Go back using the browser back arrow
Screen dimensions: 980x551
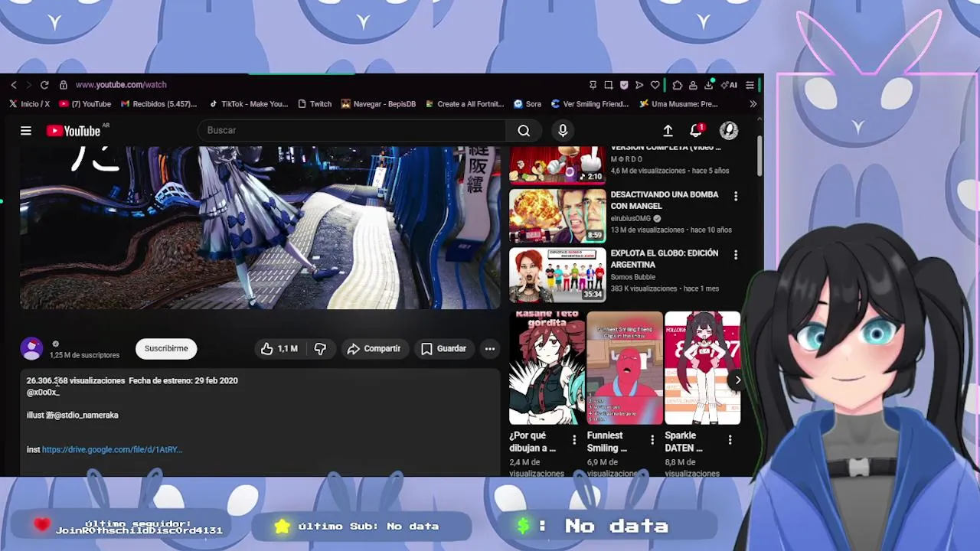(13, 85)
